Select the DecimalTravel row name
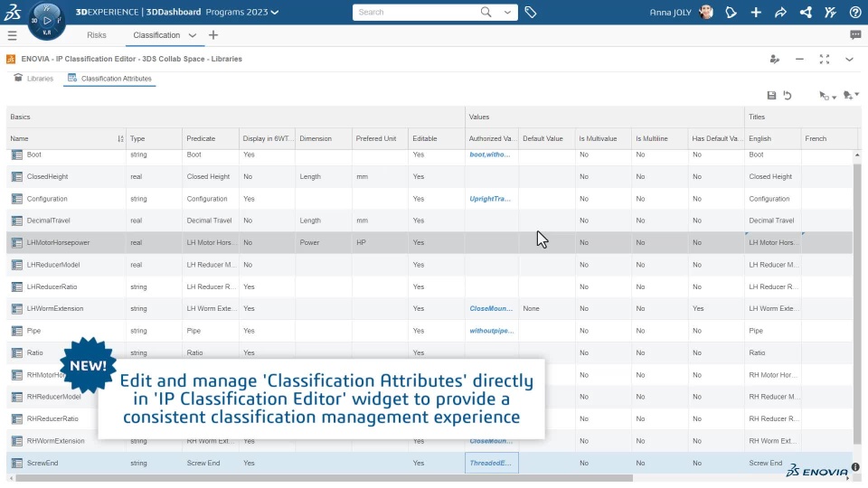The width and height of the screenshot is (868, 488). coord(48,221)
